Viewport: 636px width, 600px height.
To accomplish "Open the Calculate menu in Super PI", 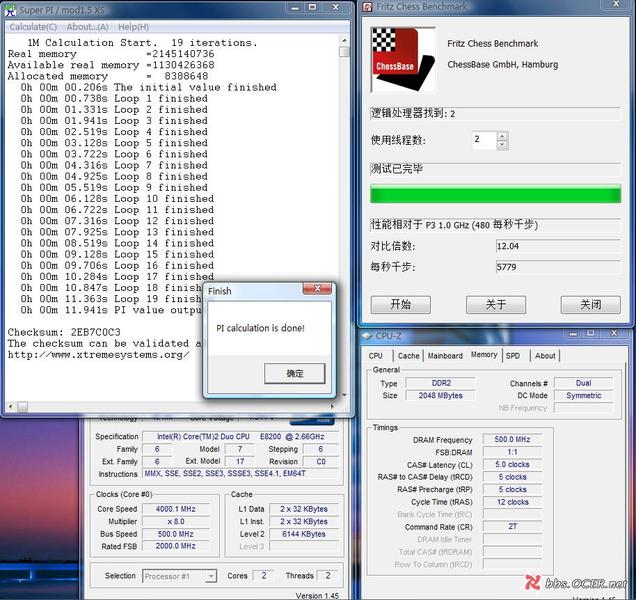I will [33, 27].
